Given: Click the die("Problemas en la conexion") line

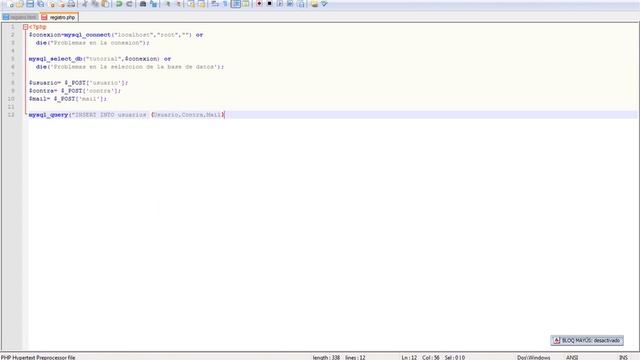Looking at the screenshot, I should (92, 43).
